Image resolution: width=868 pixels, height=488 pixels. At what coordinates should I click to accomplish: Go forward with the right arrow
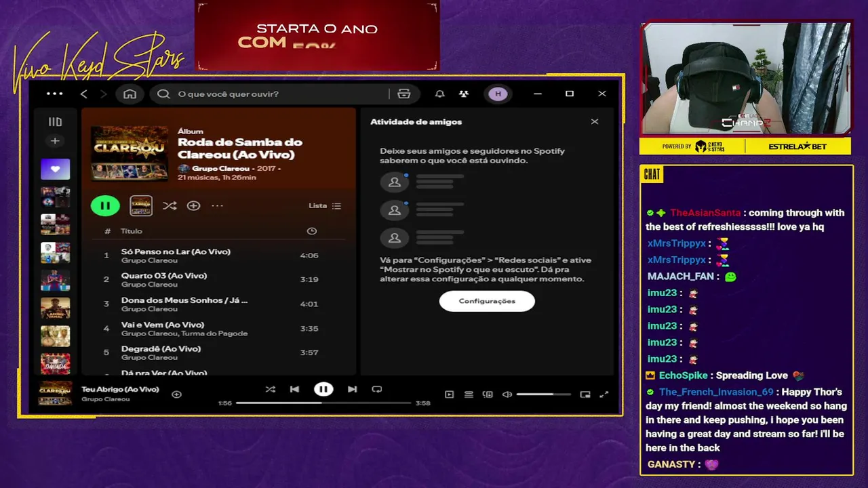coord(103,94)
